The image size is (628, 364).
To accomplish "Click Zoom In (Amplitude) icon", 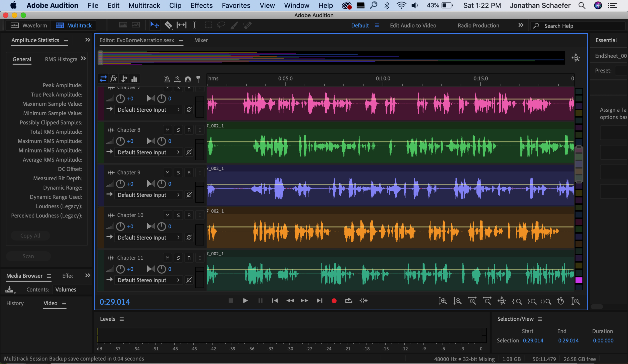I will click(x=443, y=301).
